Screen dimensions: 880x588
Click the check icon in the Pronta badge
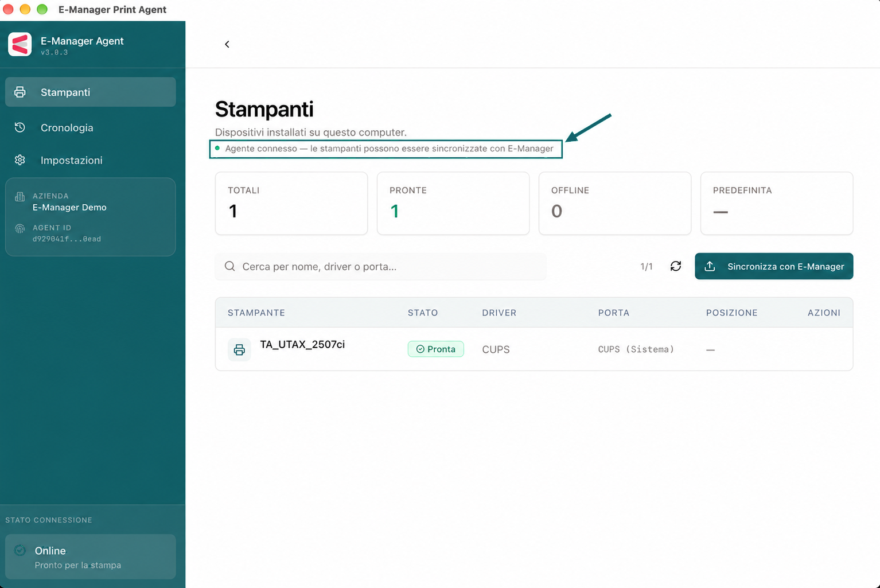pyautogui.click(x=420, y=349)
